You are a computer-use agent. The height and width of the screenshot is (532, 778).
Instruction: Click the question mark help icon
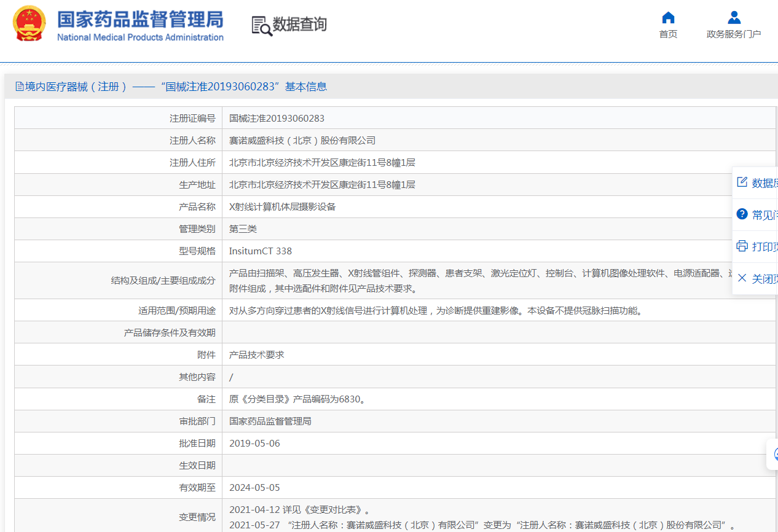742,214
